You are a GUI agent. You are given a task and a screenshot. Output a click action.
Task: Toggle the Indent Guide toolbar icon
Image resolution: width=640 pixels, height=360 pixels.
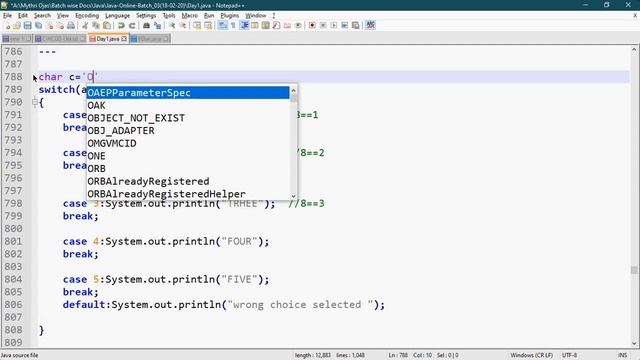pyautogui.click(x=244, y=25)
